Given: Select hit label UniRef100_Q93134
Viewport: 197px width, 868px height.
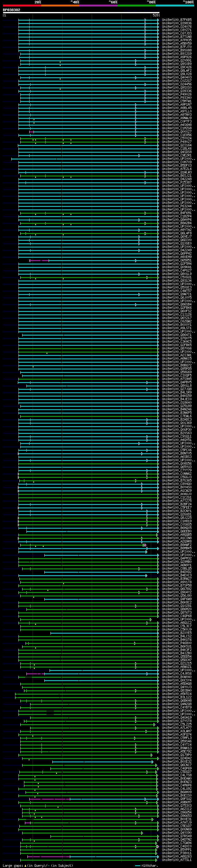Looking at the screenshot, I should (x=177, y=281).
